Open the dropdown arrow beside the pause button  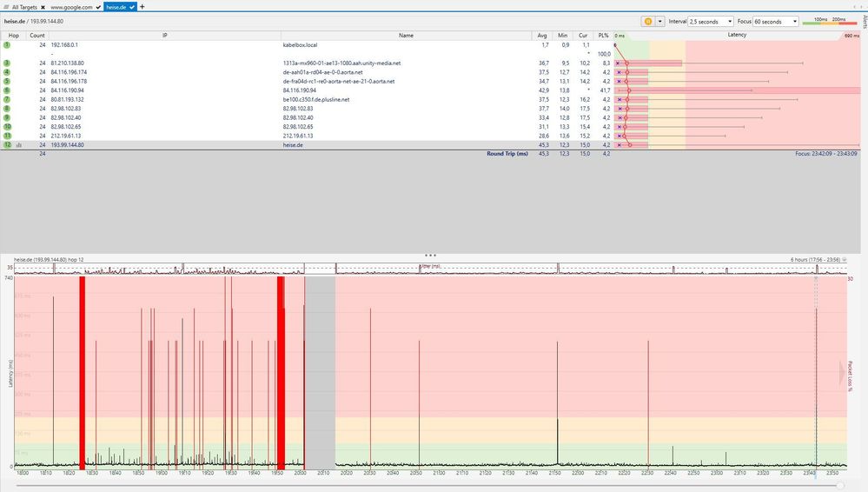(x=659, y=21)
